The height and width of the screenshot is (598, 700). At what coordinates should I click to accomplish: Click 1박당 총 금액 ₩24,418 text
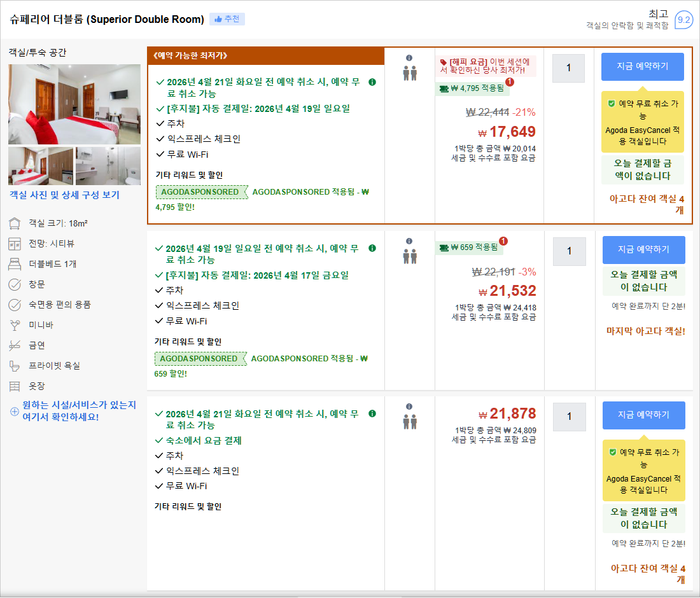click(496, 308)
